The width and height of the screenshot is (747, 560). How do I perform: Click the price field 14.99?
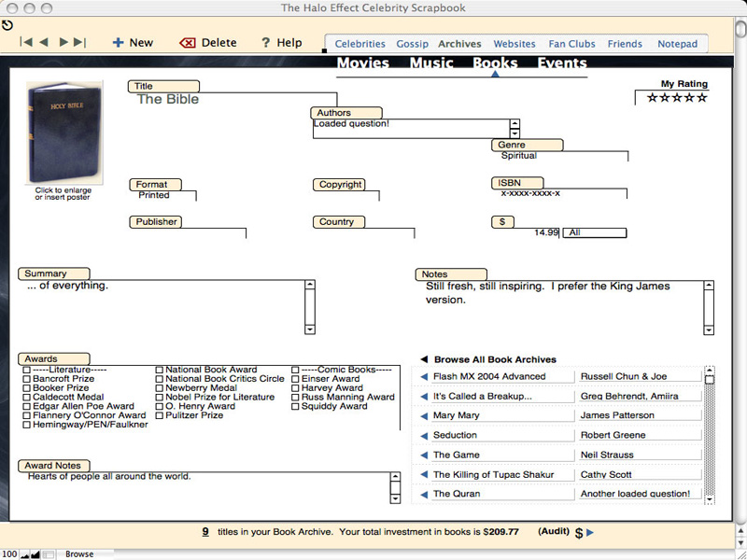(x=527, y=232)
